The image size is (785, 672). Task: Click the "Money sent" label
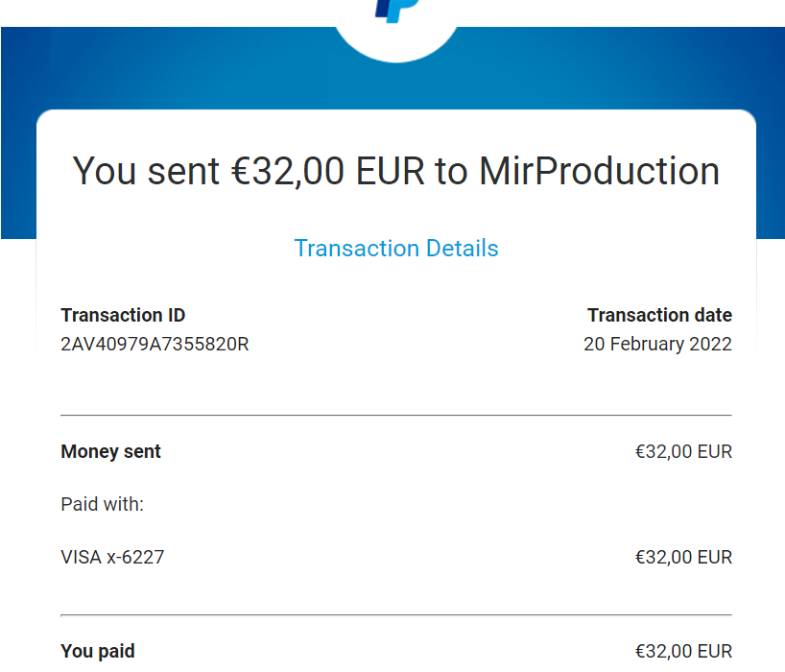pyautogui.click(x=110, y=451)
